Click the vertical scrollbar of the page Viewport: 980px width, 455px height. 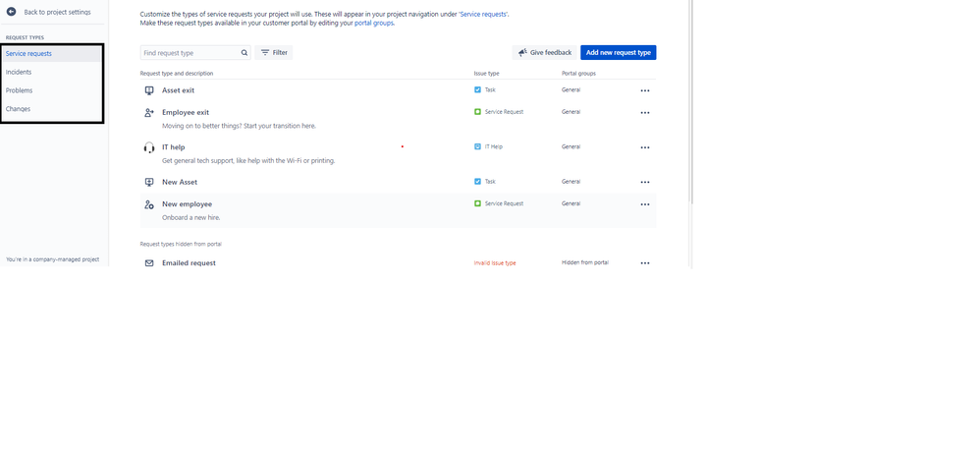(x=690, y=100)
